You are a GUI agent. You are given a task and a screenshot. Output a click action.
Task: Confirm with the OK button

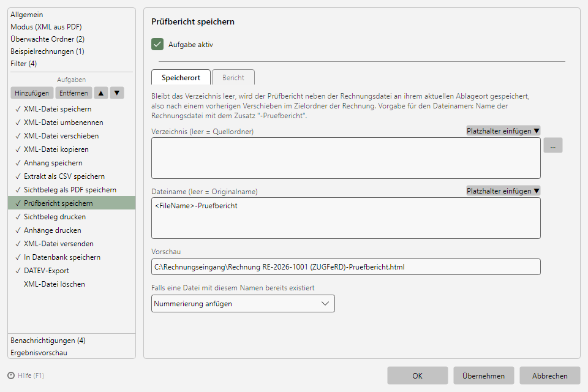pos(417,375)
